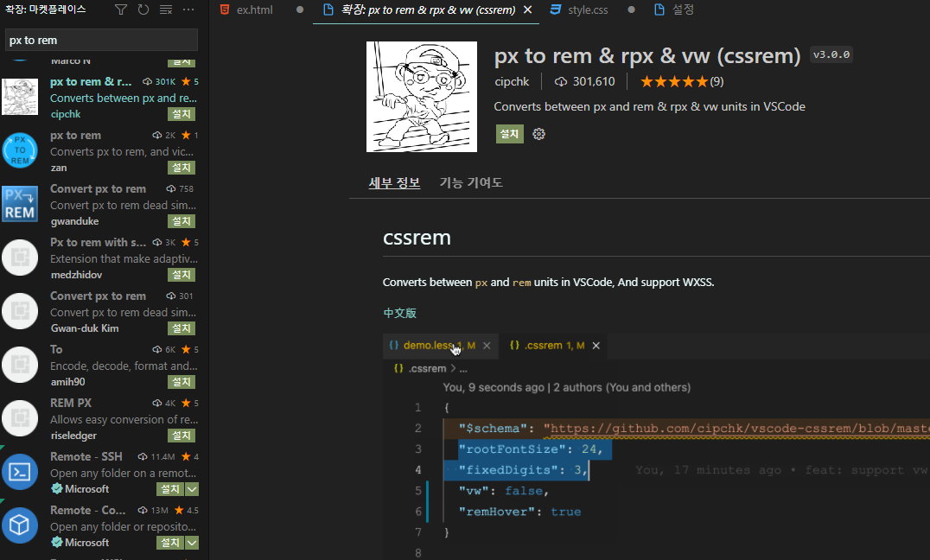Switch to the 설정 tab
Image resolution: width=930 pixels, height=560 pixels.
click(683, 10)
